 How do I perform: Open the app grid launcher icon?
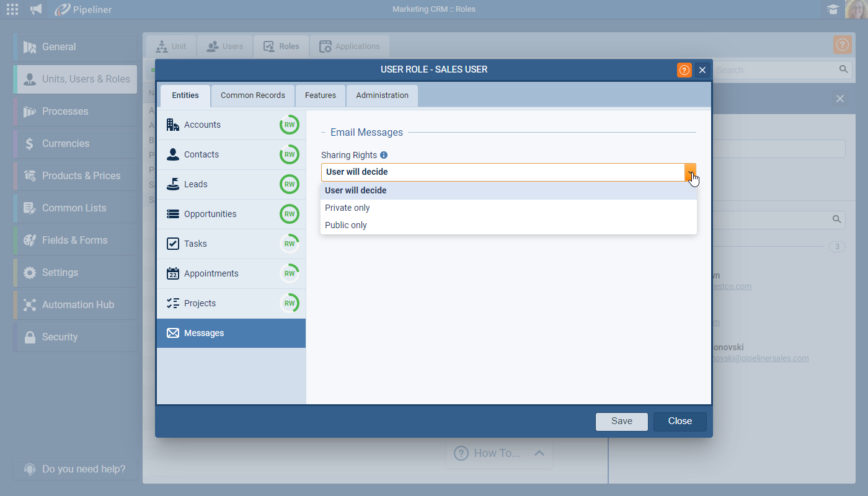(x=12, y=9)
